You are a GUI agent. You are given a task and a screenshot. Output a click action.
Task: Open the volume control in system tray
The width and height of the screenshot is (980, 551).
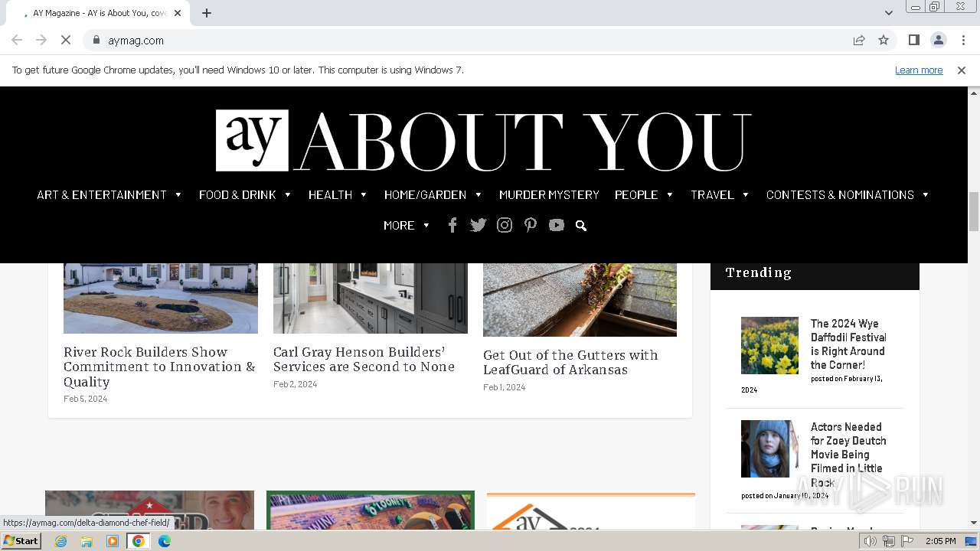[871, 541]
